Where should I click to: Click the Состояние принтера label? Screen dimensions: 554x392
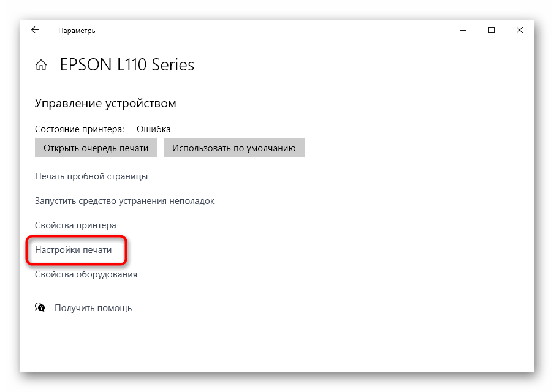tap(80, 129)
